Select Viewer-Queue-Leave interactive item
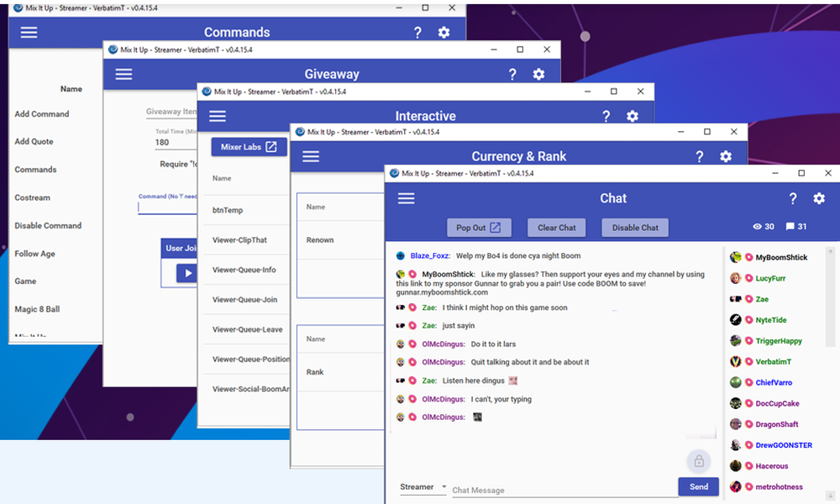This screenshot has height=504, width=840. pos(248,329)
